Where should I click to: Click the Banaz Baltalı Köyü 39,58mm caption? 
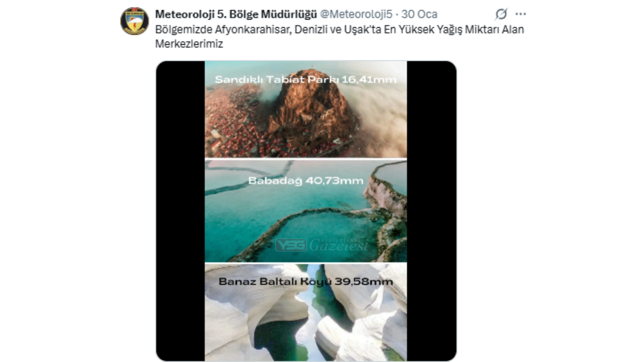point(305,282)
